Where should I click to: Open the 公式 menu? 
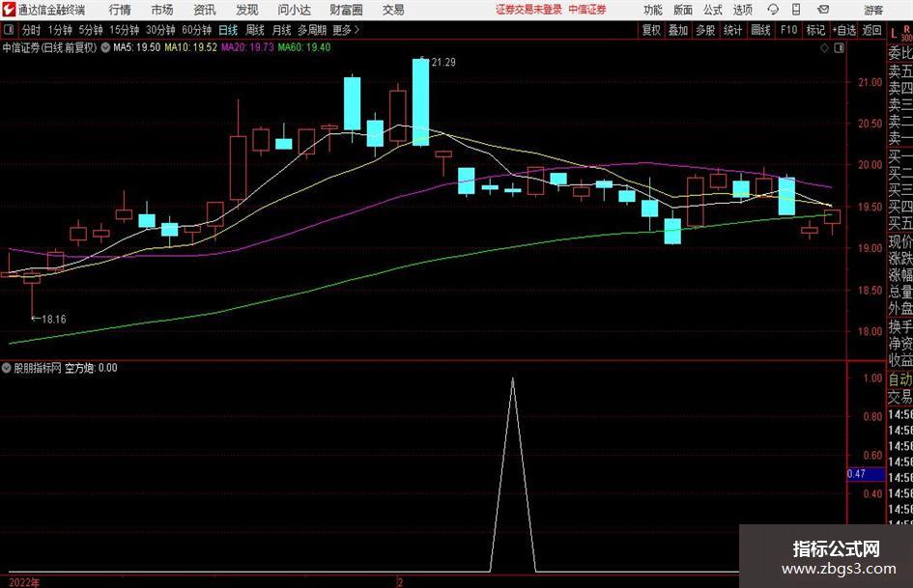pyautogui.click(x=713, y=10)
